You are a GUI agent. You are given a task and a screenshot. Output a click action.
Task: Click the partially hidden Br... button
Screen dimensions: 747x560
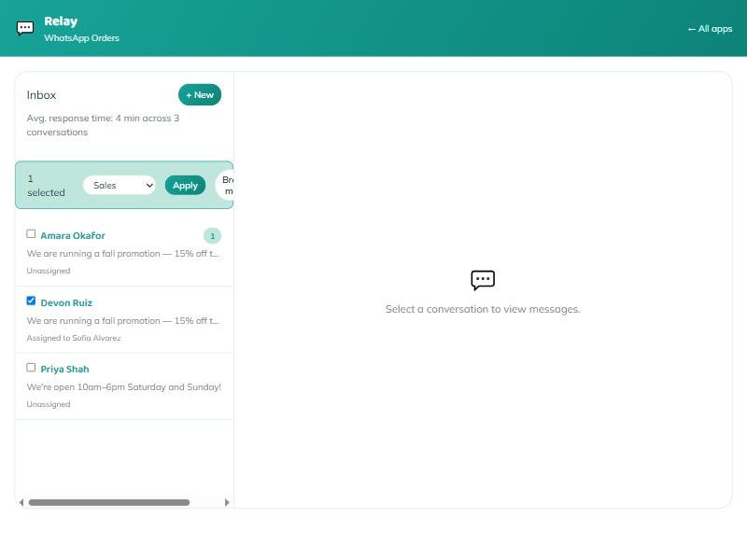pyautogui.click(x=226, y=185)
